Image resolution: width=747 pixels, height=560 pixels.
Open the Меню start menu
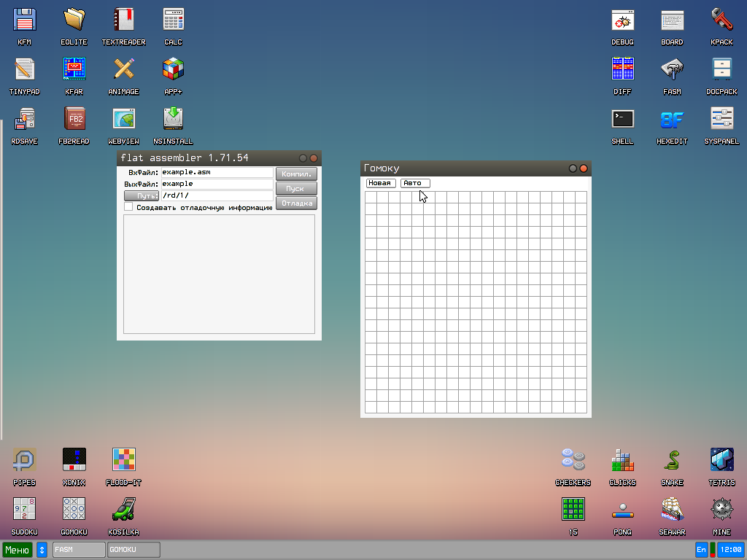(16, 550)
